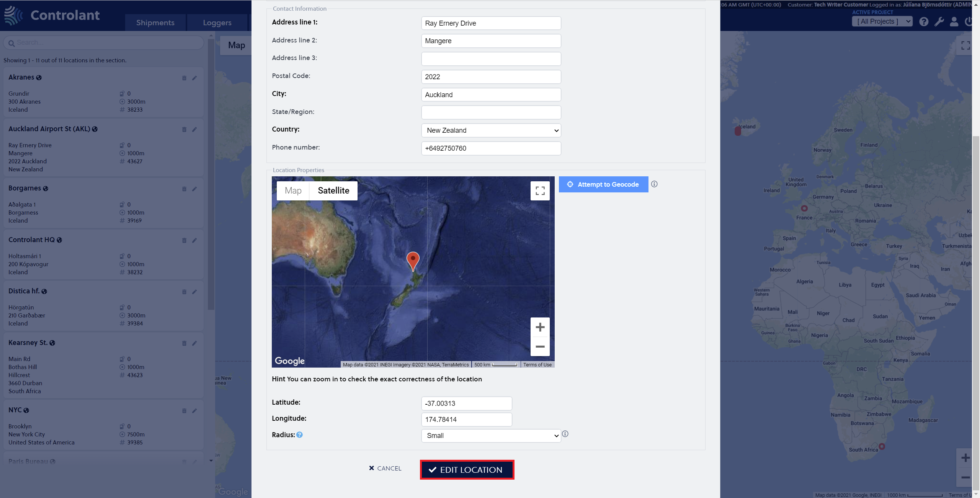Screen dimensions: 980x498
Task: Click the empty Address line 3 field
Action: [491, 59]
